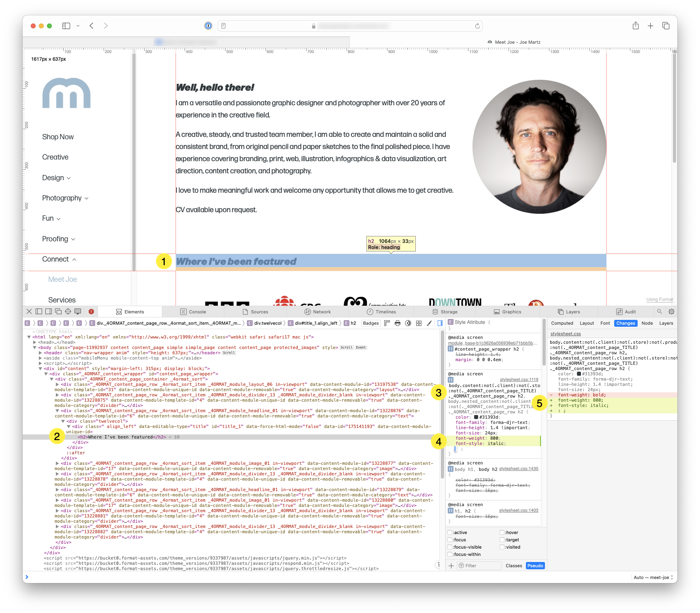Expand the Design menu chevron
Viewport: 700px width, 613px height.
tap(69, 178)
